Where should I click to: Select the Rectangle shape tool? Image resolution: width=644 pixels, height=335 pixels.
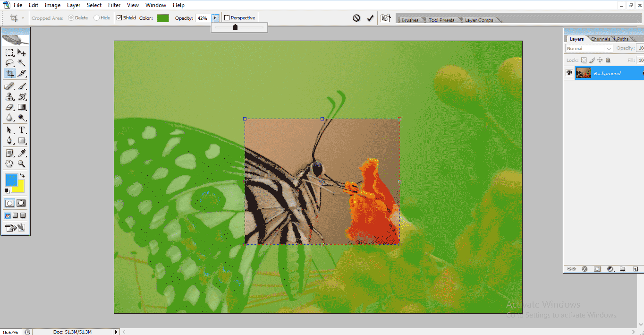pos(22,141)
